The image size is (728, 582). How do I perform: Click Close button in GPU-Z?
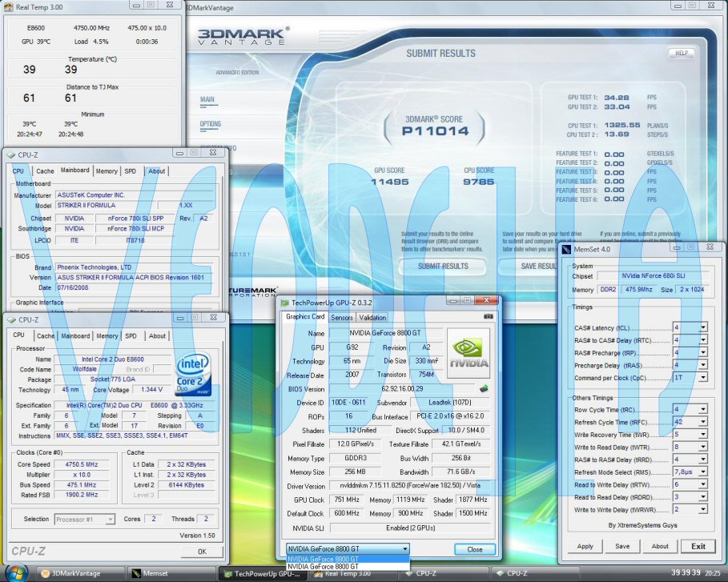474,549
